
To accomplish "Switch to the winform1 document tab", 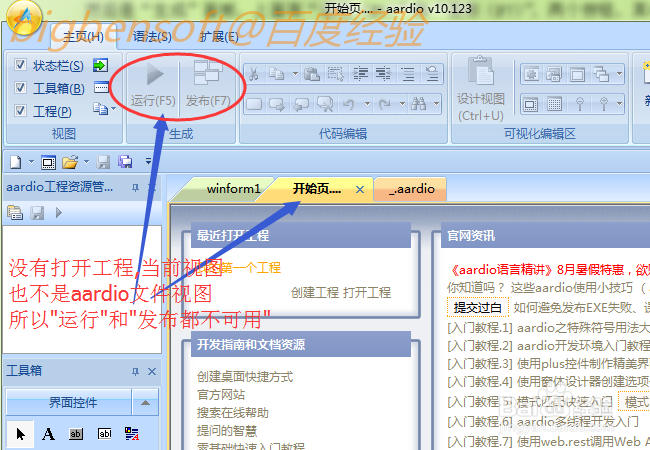I will (x=233, y=189).
